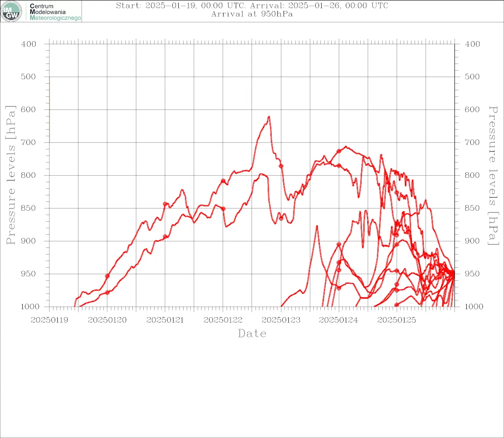The image size is (504, 438).
Task: Click the Start and Arrival title line
Action: (252, 6)
